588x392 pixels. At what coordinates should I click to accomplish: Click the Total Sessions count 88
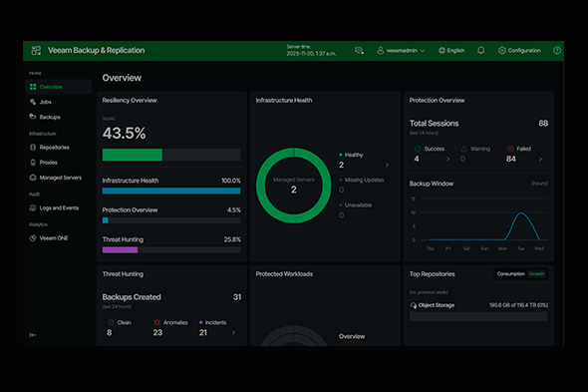tap(543, 123)
